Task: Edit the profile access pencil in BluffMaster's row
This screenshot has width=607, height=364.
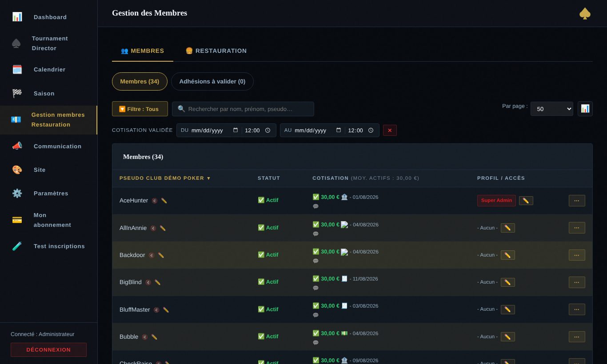Action: (508, 309)
